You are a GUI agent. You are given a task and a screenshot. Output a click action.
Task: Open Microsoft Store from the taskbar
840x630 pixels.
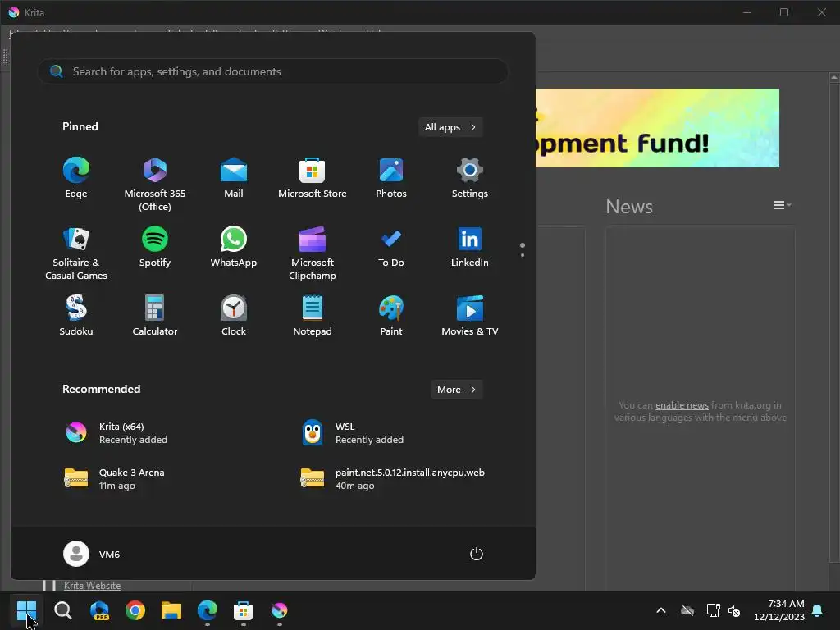click(243, 610)
